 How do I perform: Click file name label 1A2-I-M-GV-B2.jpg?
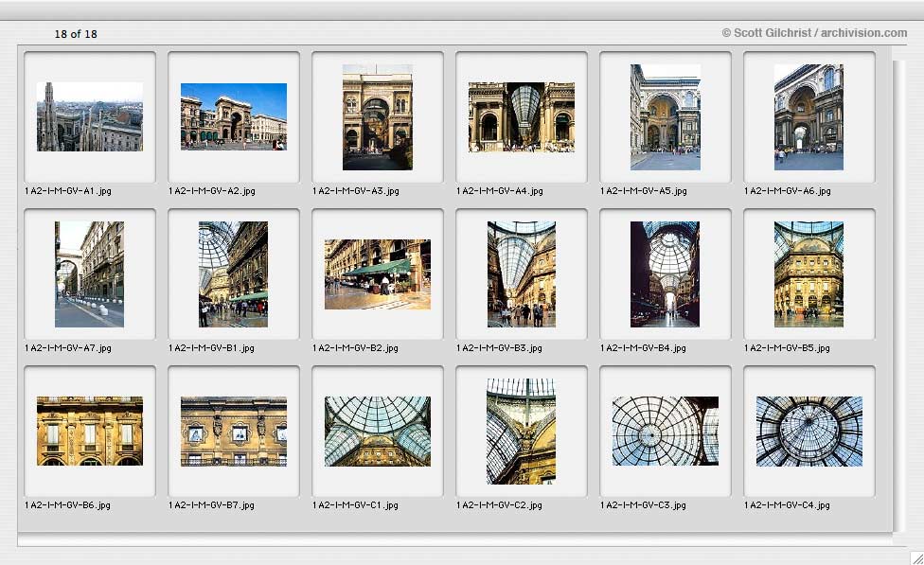[x=355, y=348]
